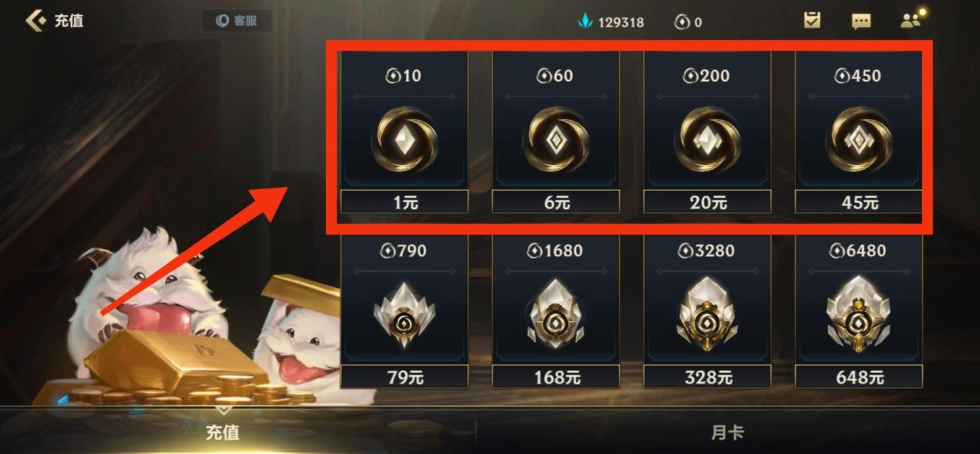Open the chat messages icon
This screenshot has height=454, width=980.
861,21
